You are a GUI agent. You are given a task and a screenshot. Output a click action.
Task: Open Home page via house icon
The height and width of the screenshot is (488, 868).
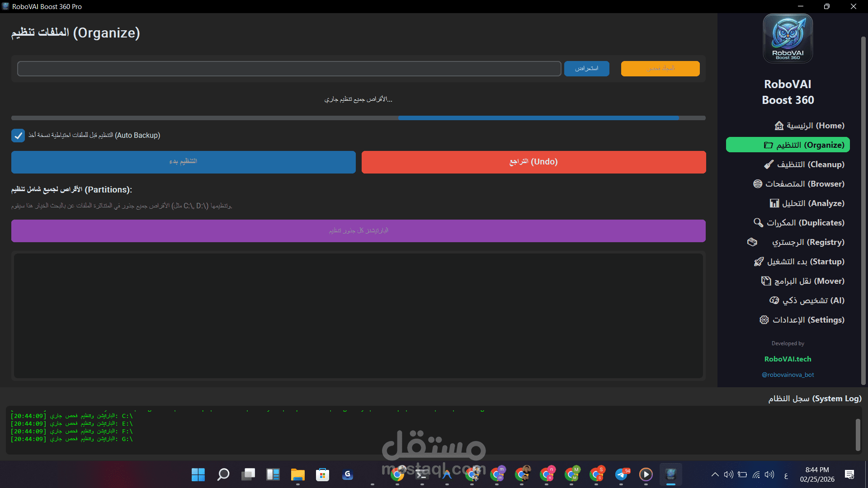click(779, 126)
